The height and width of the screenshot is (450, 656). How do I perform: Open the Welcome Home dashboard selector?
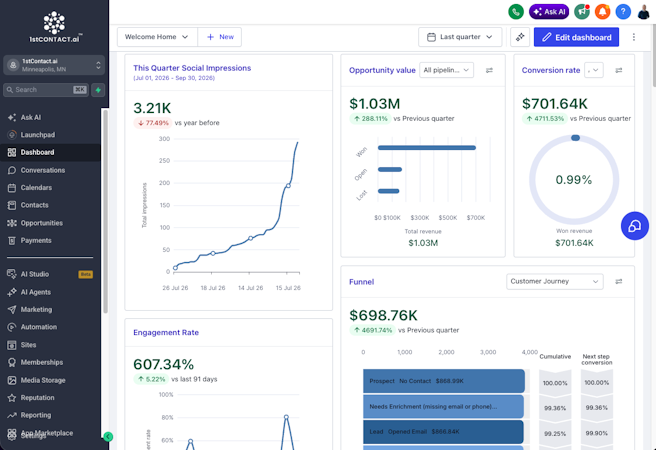pyautogui.click(x=157, y=37)
